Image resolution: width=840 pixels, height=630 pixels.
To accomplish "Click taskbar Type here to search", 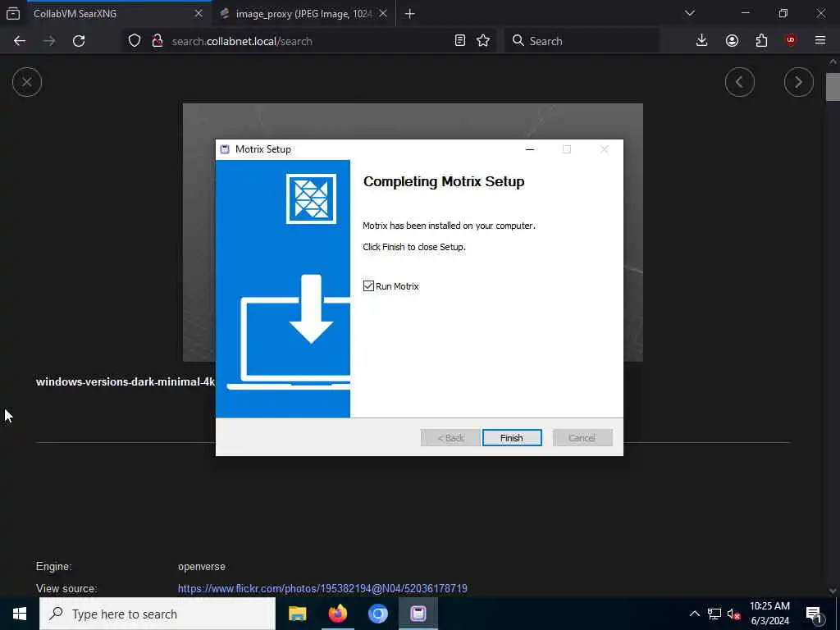I will [157, 614].
